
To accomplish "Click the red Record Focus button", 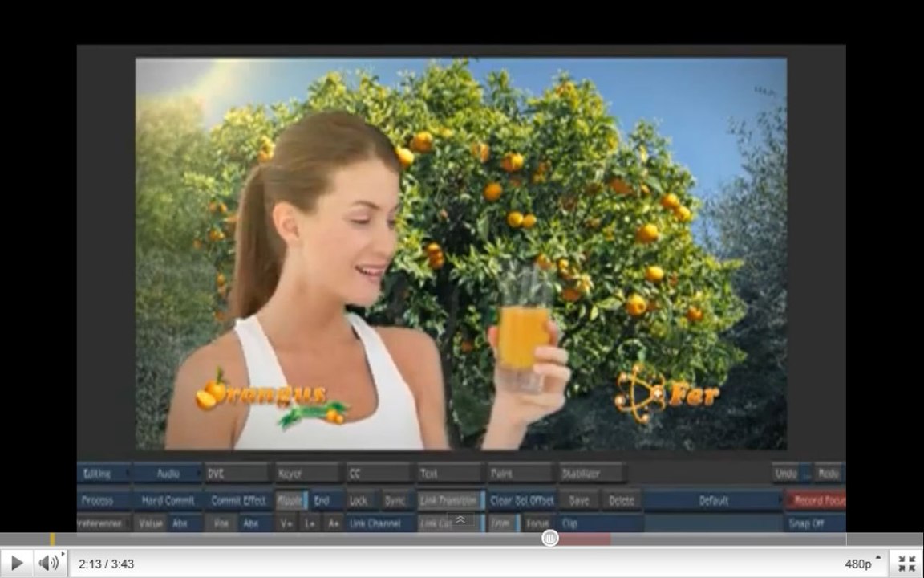I will [817, 500].
